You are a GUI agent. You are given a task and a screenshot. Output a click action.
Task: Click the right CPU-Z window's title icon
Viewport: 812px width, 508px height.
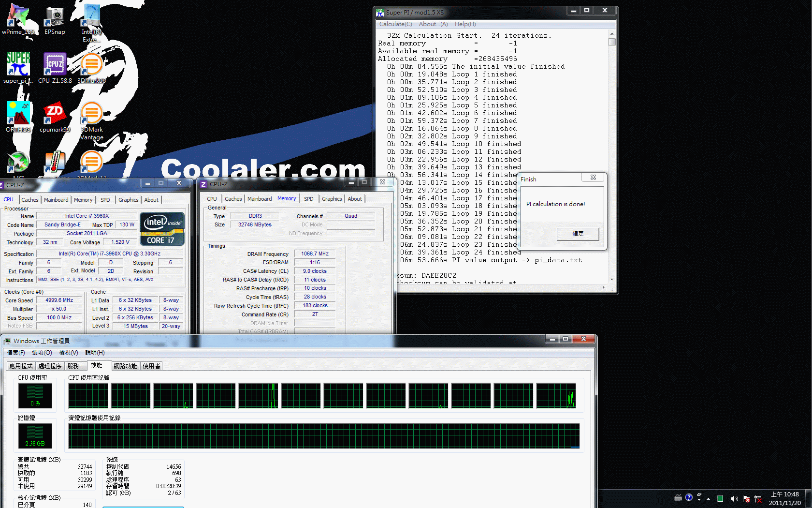click(203, 184)
